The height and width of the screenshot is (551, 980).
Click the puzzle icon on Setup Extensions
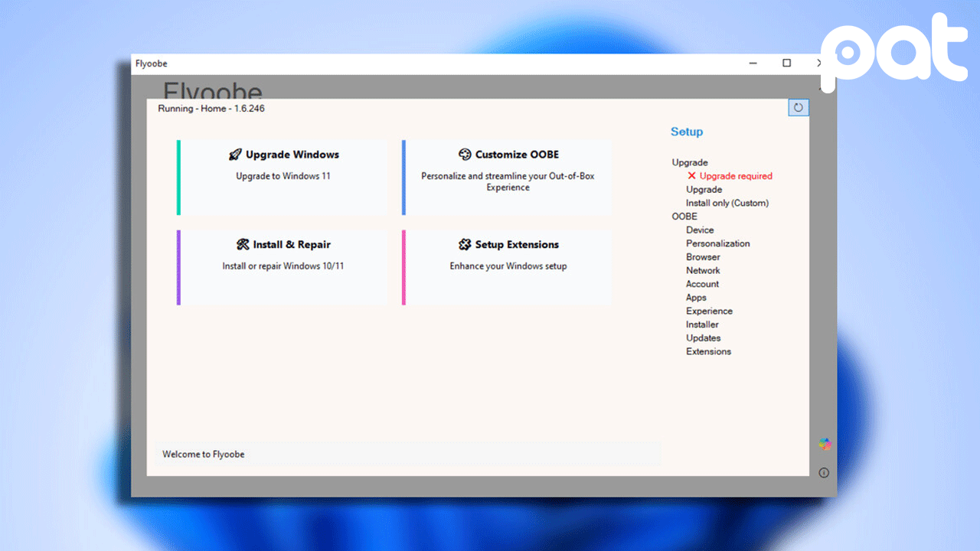pyautogui.click(x=465, y=245)
